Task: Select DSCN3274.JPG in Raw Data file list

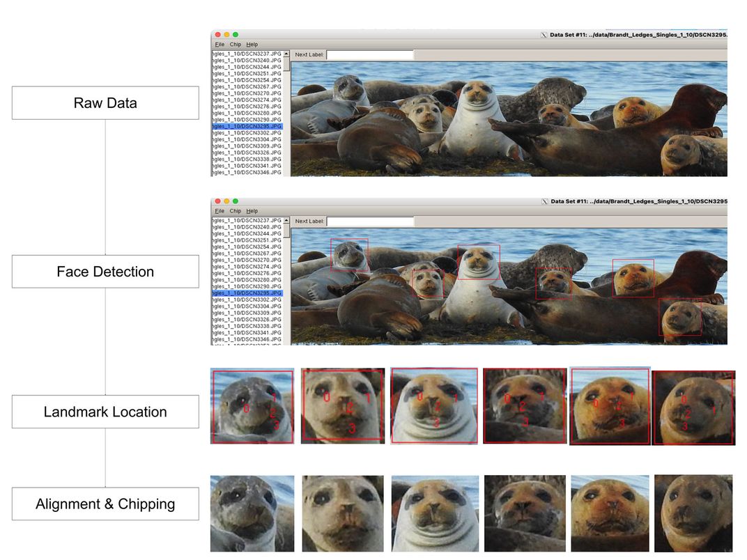Action: pos(247,100)
